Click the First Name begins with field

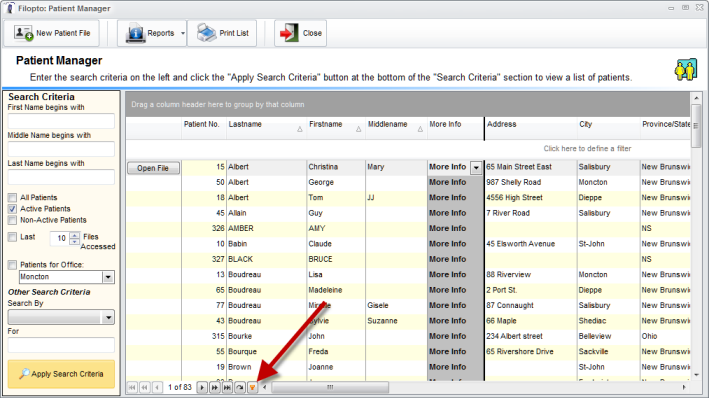pos(61,121)
